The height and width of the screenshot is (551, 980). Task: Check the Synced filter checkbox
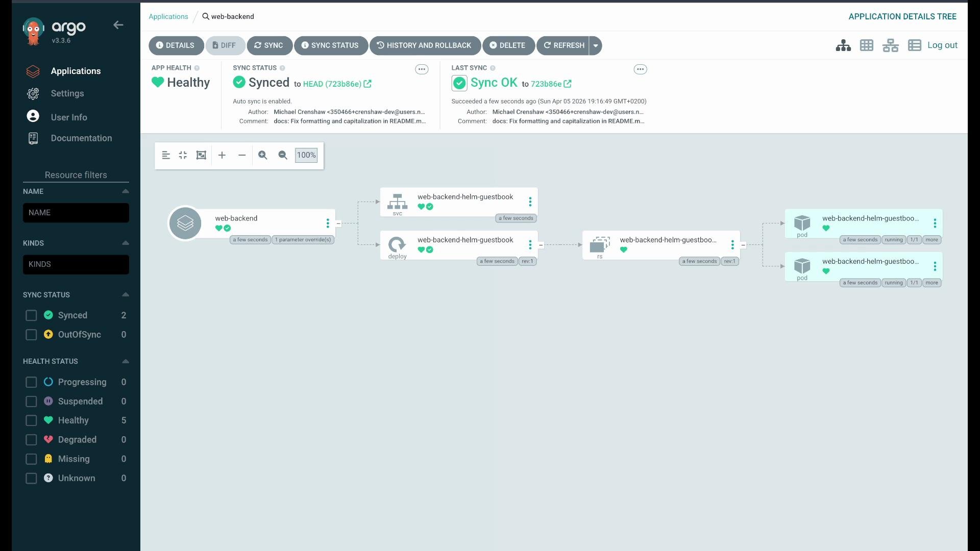click(31, 315)
